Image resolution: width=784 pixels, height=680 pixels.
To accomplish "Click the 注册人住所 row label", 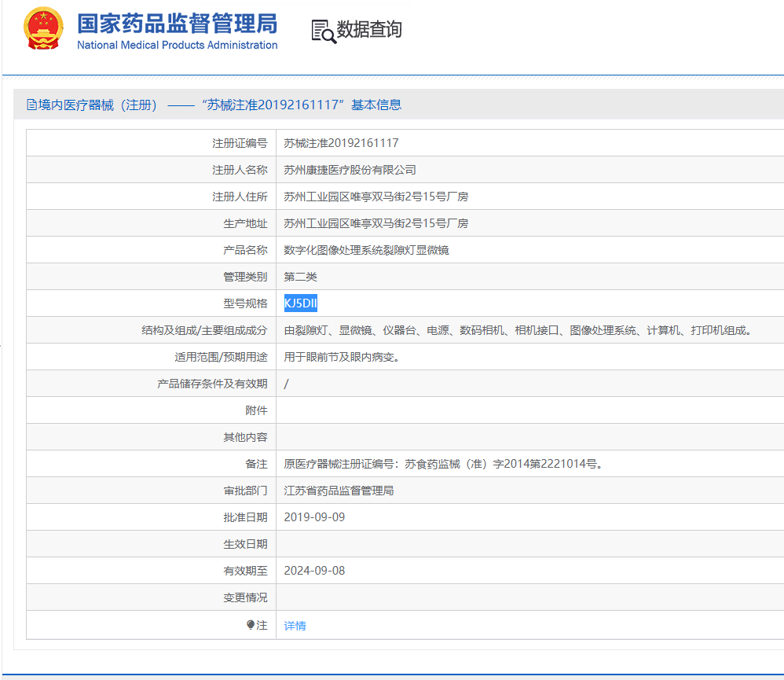I will coord(240,197).
